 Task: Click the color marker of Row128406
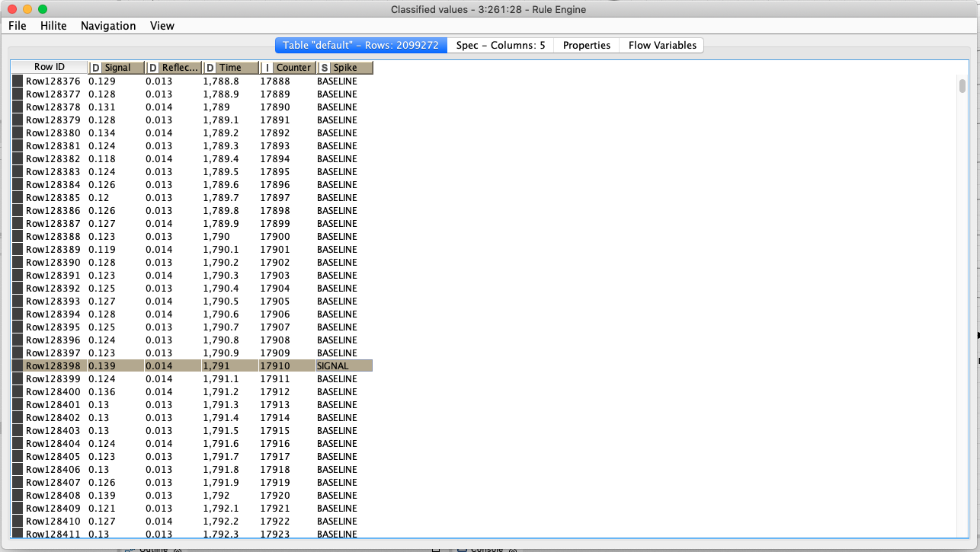coord(18,469)
